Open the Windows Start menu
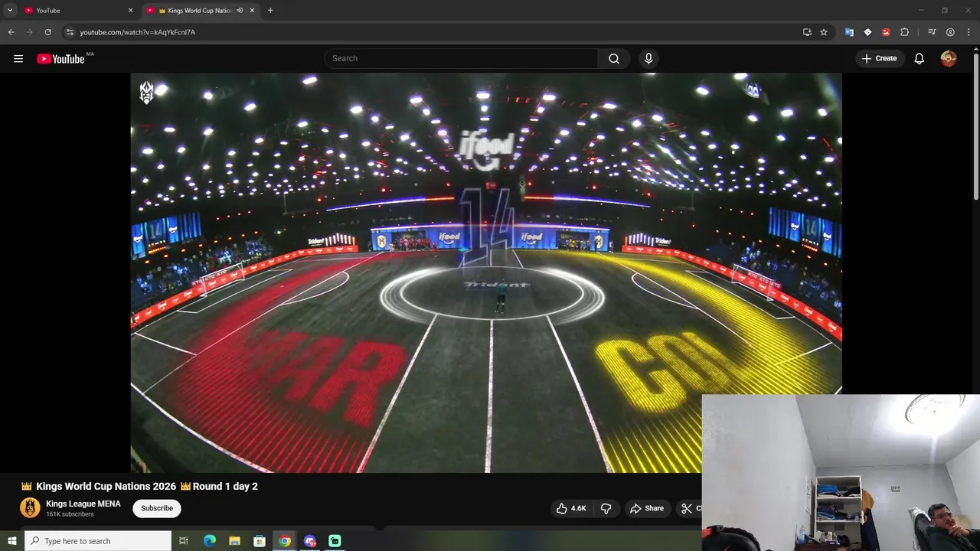The height and width of the screenshot is (551, 980). point(11,541)
